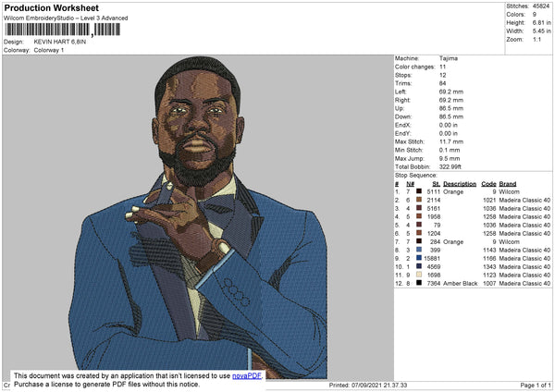Click the color swatch in stop row 1
The width and height of the screenshot is (555, 392).
coord(419,191)
